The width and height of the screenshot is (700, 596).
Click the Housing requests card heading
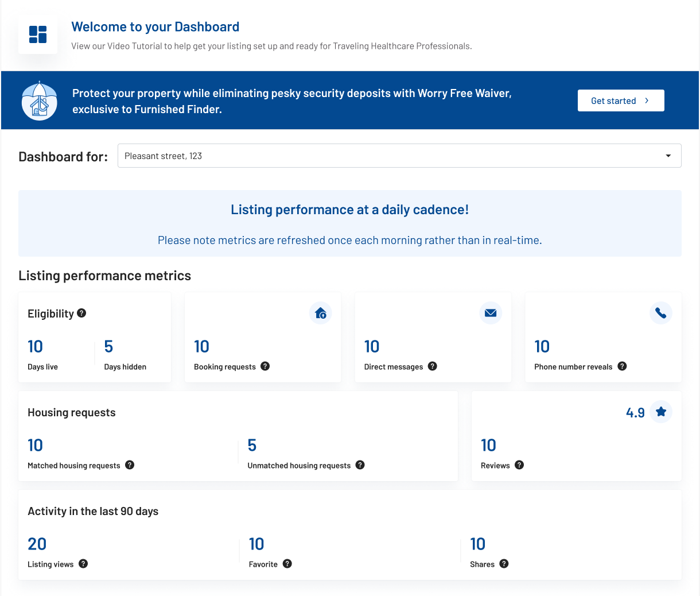[x=72, y=412]
